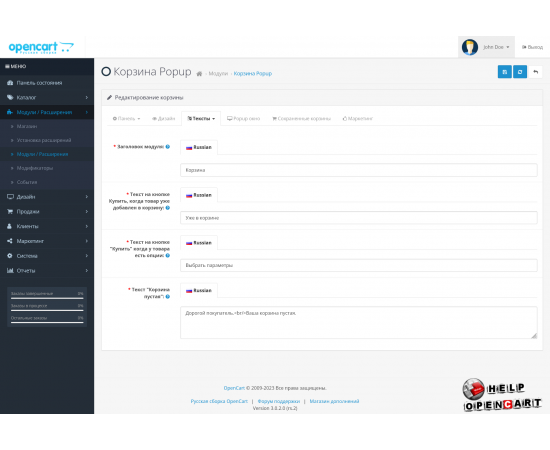The image size is (550, 450).
Task: Click the Система gear icon
Action: click(10, 256)
